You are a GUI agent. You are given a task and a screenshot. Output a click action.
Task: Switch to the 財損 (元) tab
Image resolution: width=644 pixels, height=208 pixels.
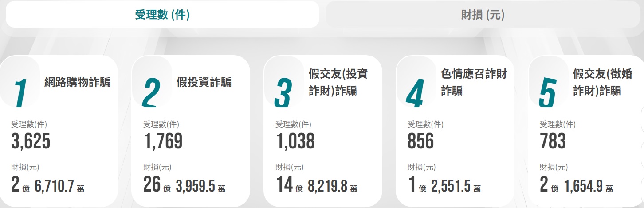[x=483, y=15]
